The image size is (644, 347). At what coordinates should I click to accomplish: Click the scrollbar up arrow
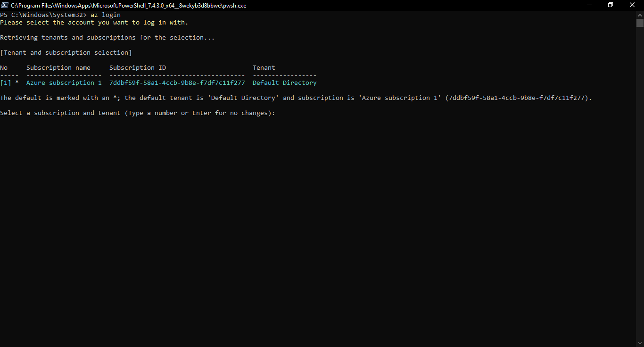tap(640, 15)
